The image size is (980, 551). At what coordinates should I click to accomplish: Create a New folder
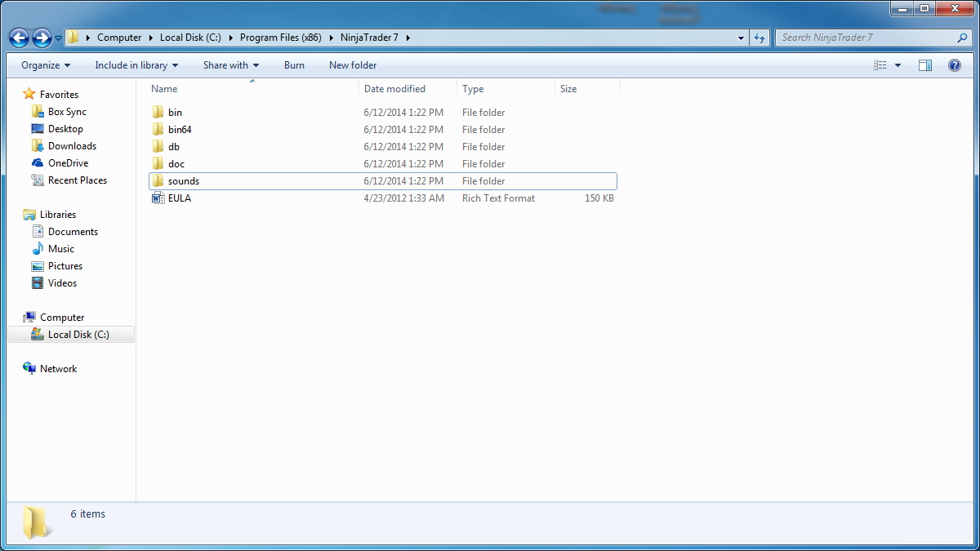pyautogui.click(x=353, y=65)
